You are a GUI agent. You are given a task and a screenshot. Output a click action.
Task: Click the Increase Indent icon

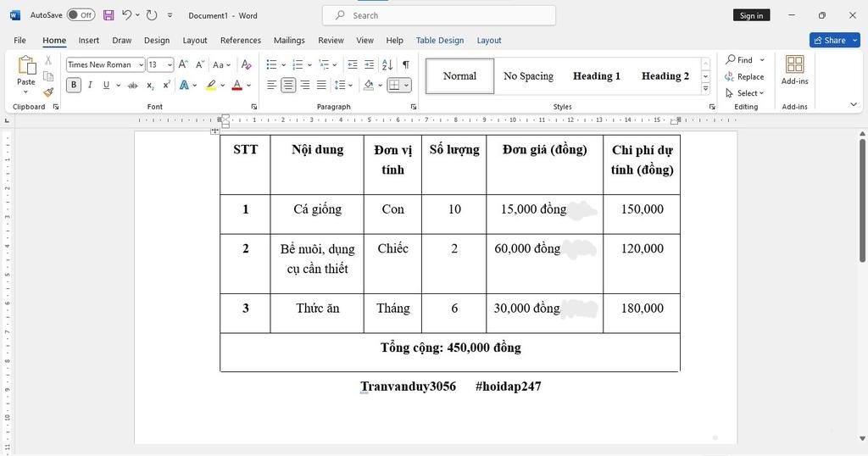[x=369, y=64]
